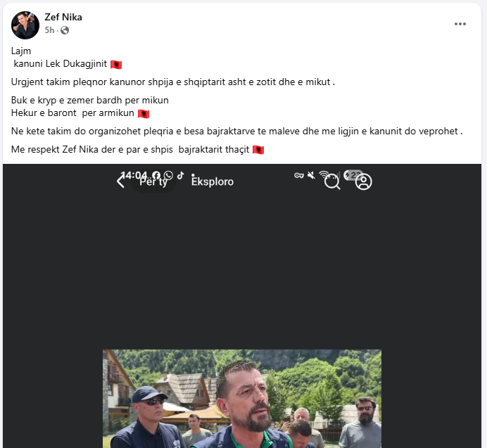Click the back chevron in the video header
The image size is (487, 448).
[120, 181]
